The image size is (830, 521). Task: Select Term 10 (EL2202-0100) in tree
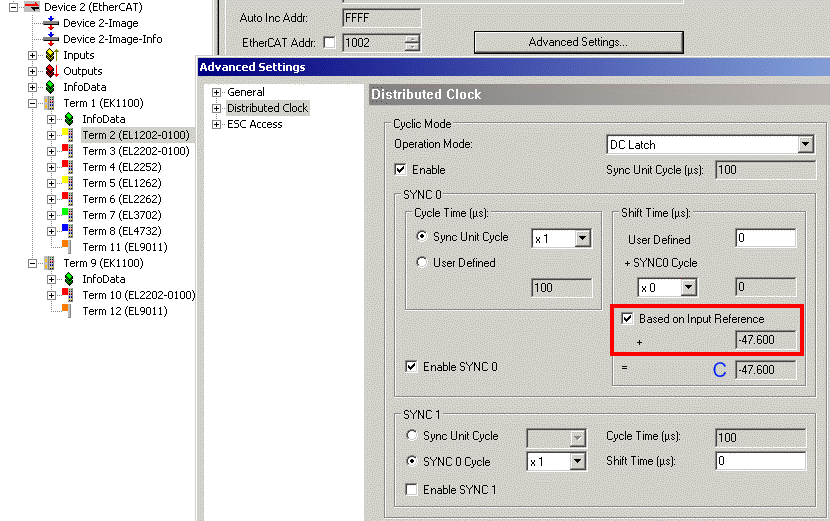(x=139, y=295)
